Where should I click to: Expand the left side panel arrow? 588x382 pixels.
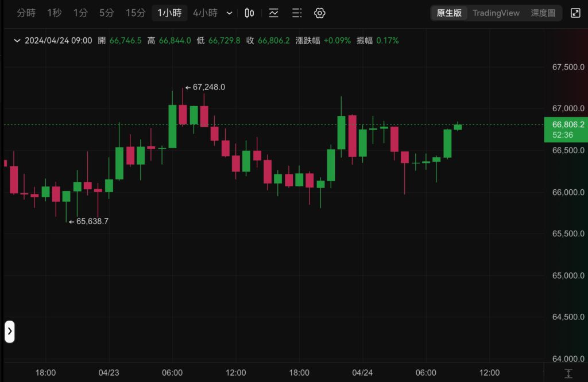tap(10, 332)
